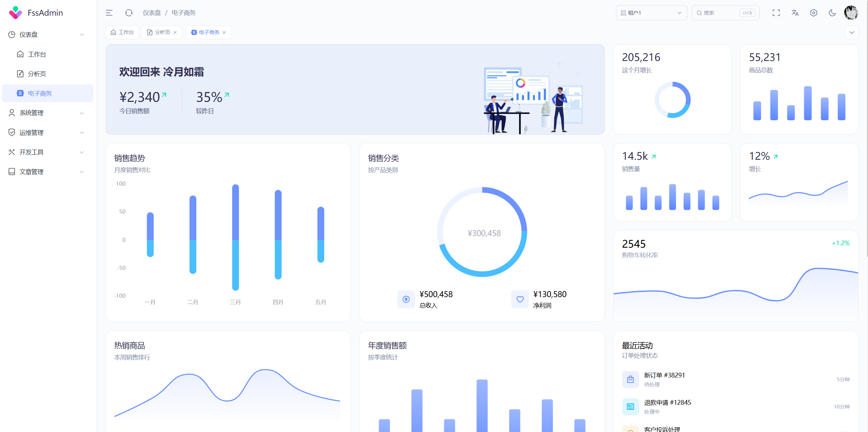Toggle dark mode with the moon icon
The image size is (868, 432).
pyautogui.click(x=832, y=13)
